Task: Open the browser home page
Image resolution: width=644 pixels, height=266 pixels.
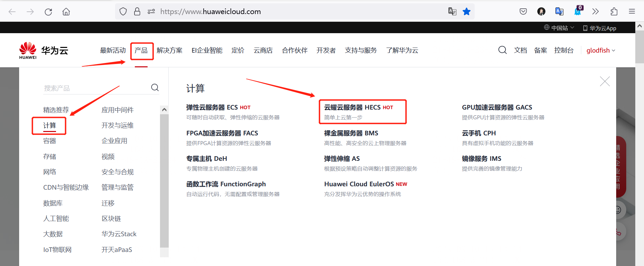Action: [x=66, y=12]
